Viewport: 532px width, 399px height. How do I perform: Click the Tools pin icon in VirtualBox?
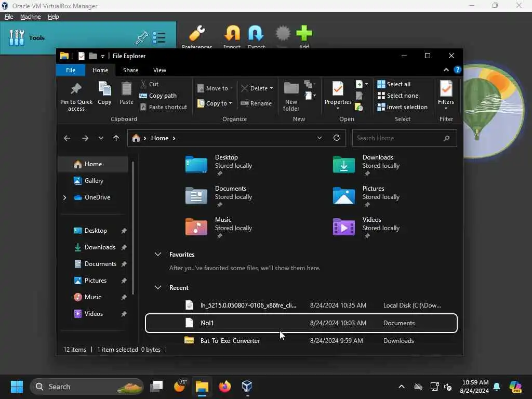point(142,38)
